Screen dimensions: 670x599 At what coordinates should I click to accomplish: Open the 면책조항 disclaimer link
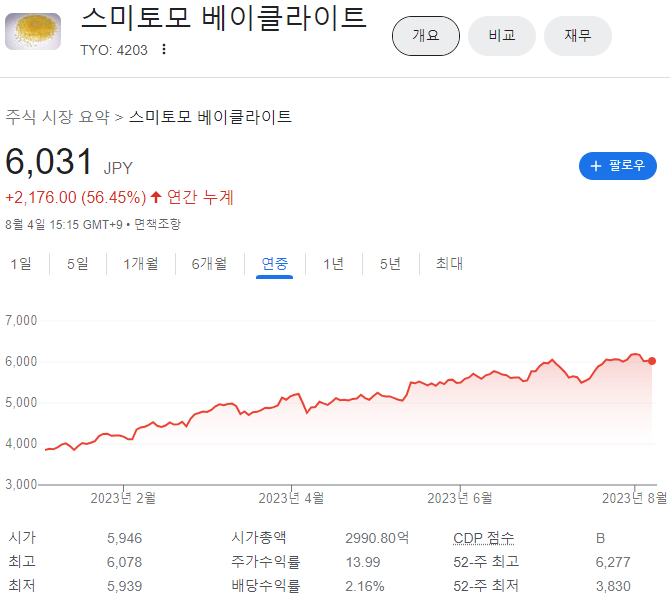pos(158,224)
